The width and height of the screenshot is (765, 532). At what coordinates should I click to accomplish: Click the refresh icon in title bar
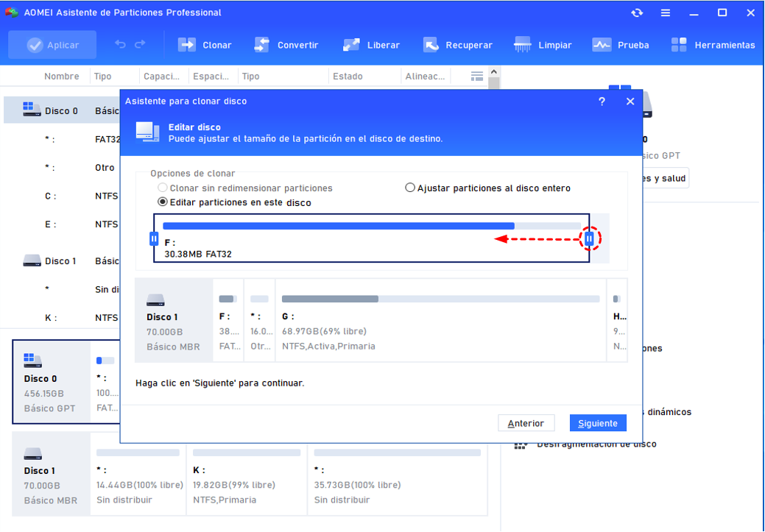pyautogui.click(x=637, y=13)
